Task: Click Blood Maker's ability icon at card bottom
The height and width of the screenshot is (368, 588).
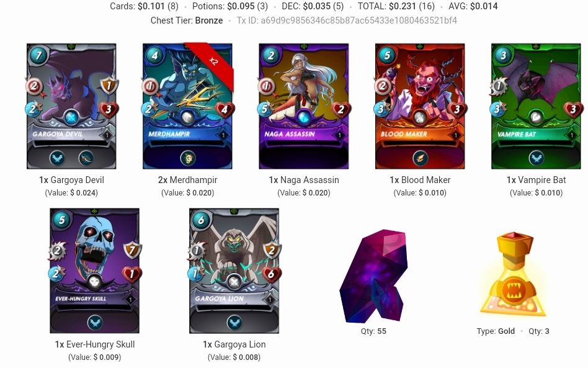Action: click(x=420, y=158)
